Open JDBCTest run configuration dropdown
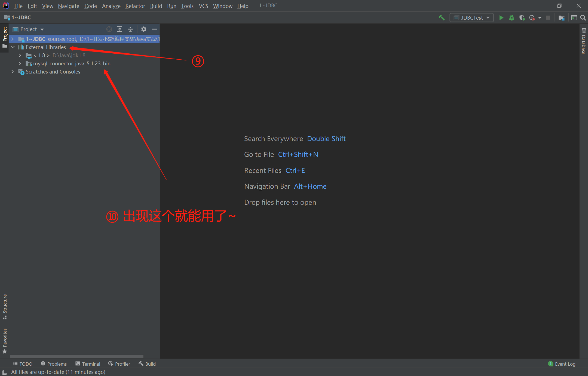Viewport: 588px width, 376px height. (x=472, y=18)
